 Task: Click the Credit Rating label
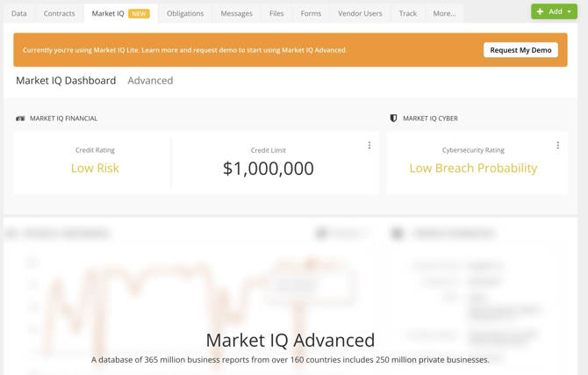(x=95, y=150)
